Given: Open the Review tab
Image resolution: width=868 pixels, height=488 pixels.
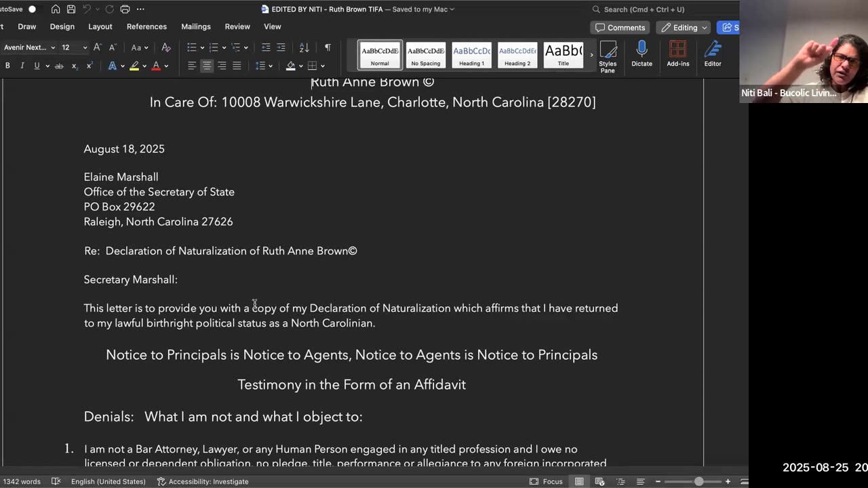Looking at the screenshot, I should click(x=237, y=26).
